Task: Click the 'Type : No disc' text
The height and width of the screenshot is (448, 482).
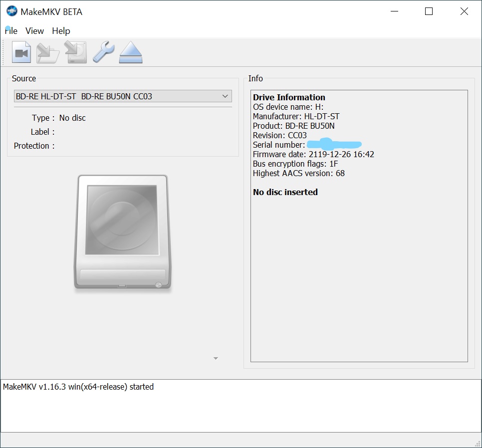Action: click(59, 118)
